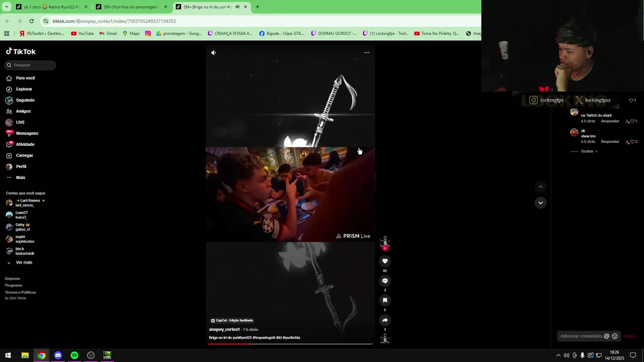This screenshot has width=644, height=362.
Task: Open Larii Ramos account
Action: (25, 203)
